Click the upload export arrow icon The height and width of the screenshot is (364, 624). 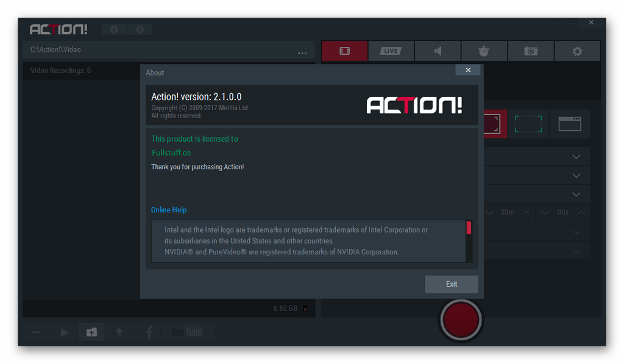coord(119,332)
